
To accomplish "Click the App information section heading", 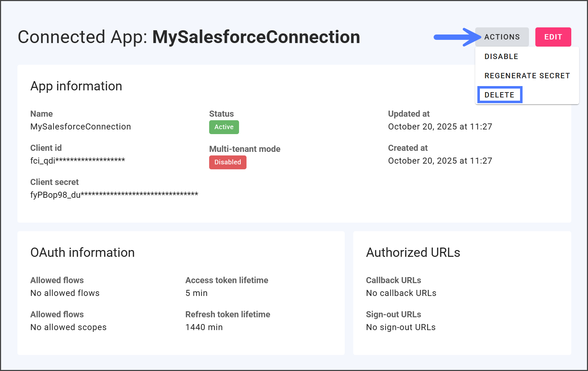I will pos(76,86).
